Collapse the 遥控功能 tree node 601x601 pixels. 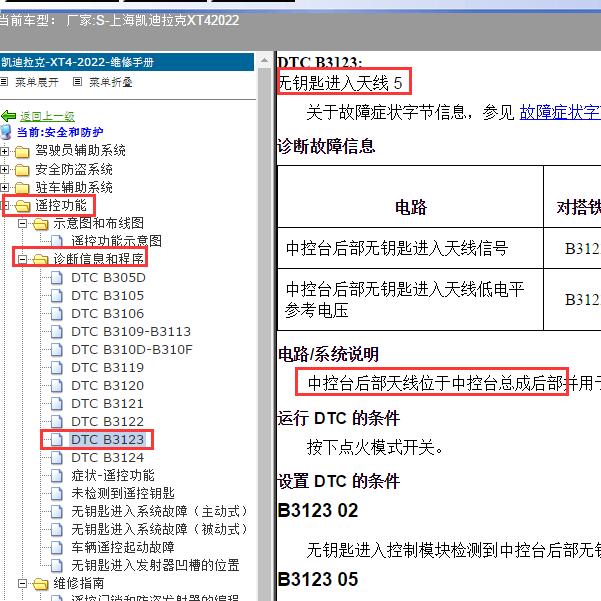(x=5, y=206)
